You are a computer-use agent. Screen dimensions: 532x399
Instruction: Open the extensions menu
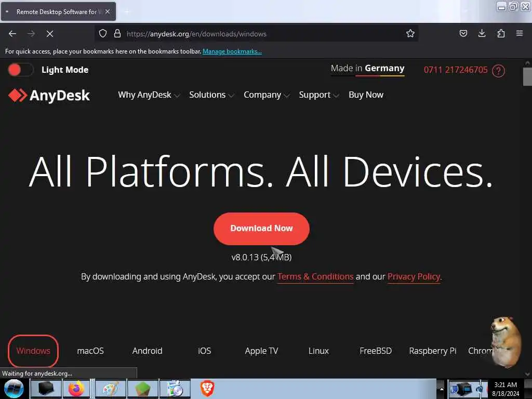(501, 34)
